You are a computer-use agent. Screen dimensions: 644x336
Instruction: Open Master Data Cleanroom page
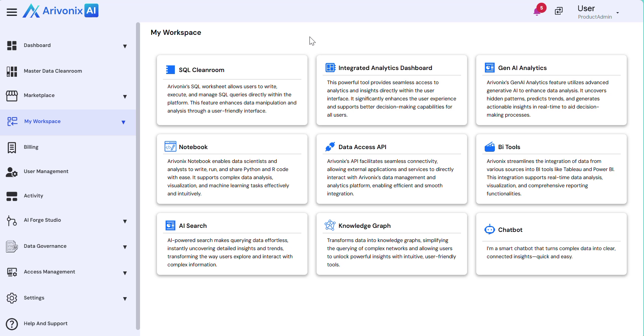(x=53, y=71)
